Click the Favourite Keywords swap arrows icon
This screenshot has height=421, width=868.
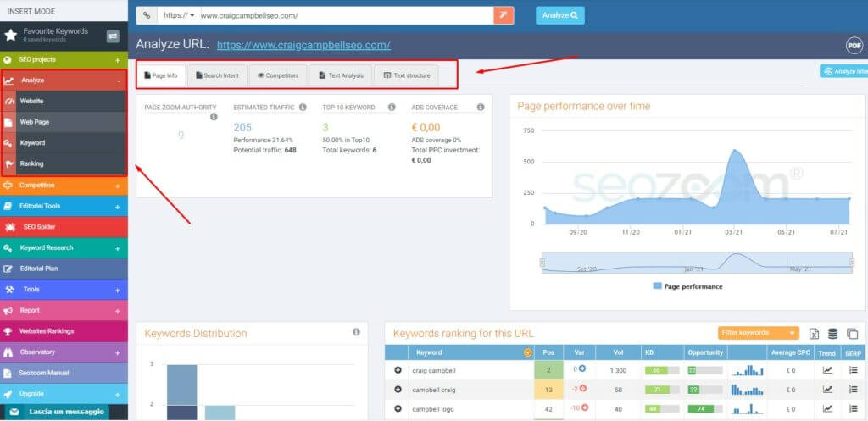pos(113,36)
